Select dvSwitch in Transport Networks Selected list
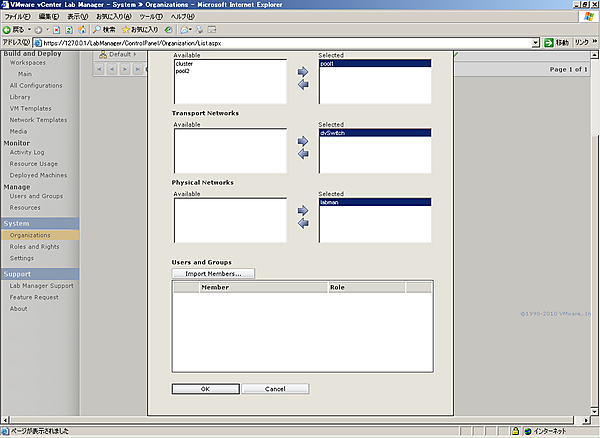The width and height of the screenshot is (600, 438). point(375,133)
